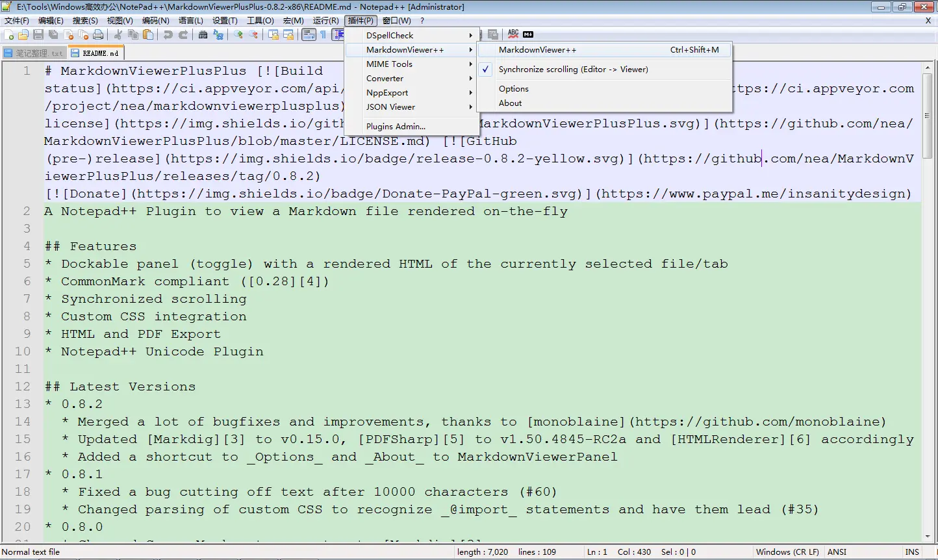This screenshot has height=560, width=938.
Task: Open the 编辑(E) menu
Action: tap(51, 21)
